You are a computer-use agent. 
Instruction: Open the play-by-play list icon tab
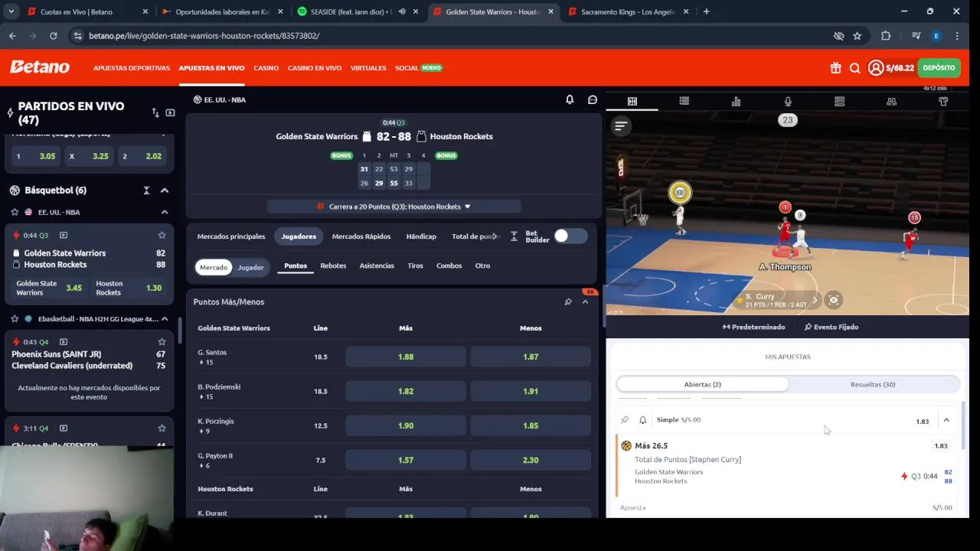(x=684, y=101)
